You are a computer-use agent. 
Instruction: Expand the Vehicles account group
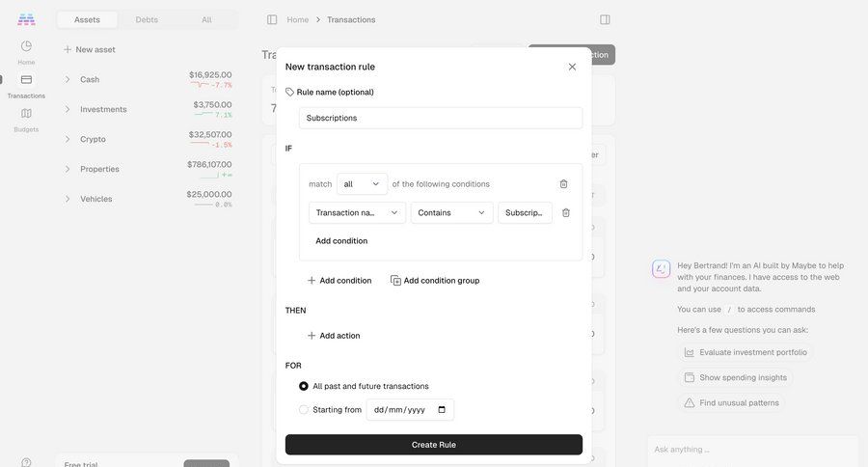(x=68, y=199)
